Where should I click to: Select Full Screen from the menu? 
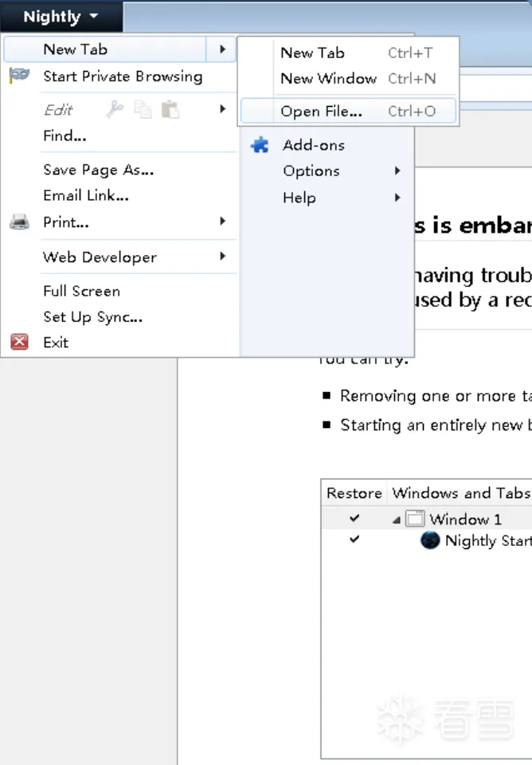tap(120, 292)
